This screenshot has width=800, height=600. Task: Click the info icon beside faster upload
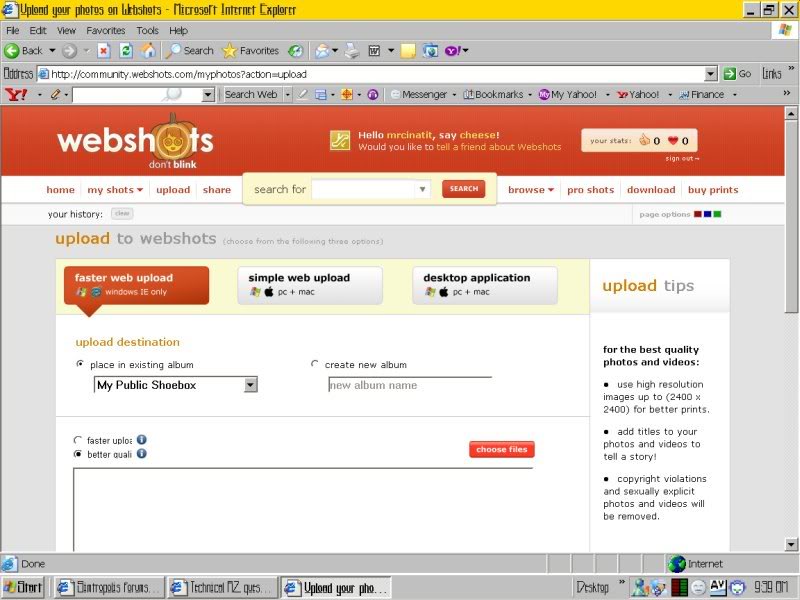(x=142, y=440)
